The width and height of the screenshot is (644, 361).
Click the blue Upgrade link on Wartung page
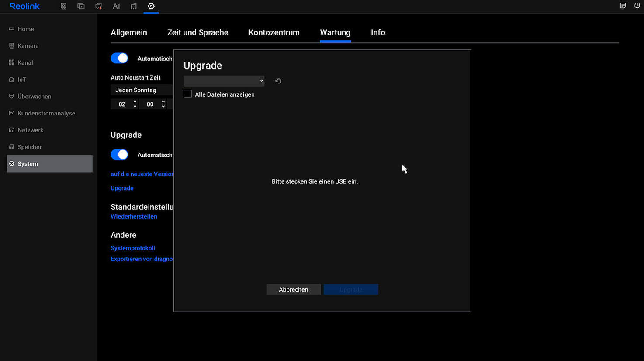click(122, 188)
